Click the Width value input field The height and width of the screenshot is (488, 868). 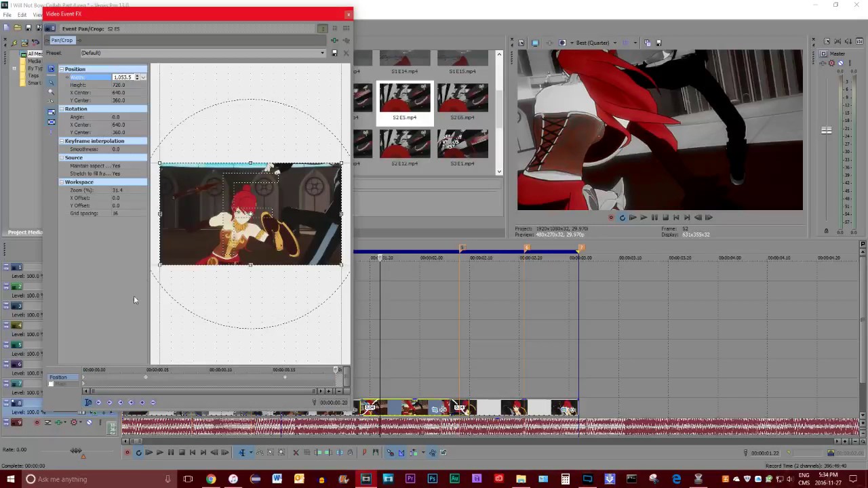(123, 77)
